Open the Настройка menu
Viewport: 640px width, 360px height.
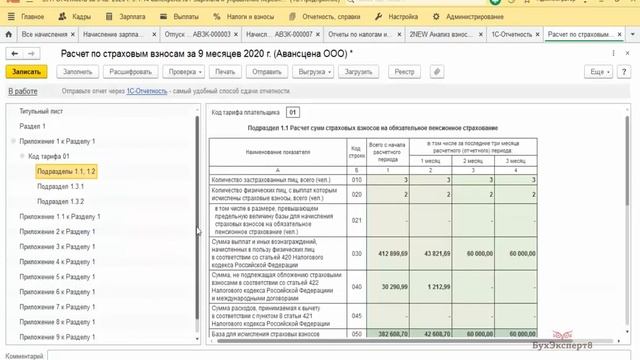pyautogui.click(x=396, y=17)
